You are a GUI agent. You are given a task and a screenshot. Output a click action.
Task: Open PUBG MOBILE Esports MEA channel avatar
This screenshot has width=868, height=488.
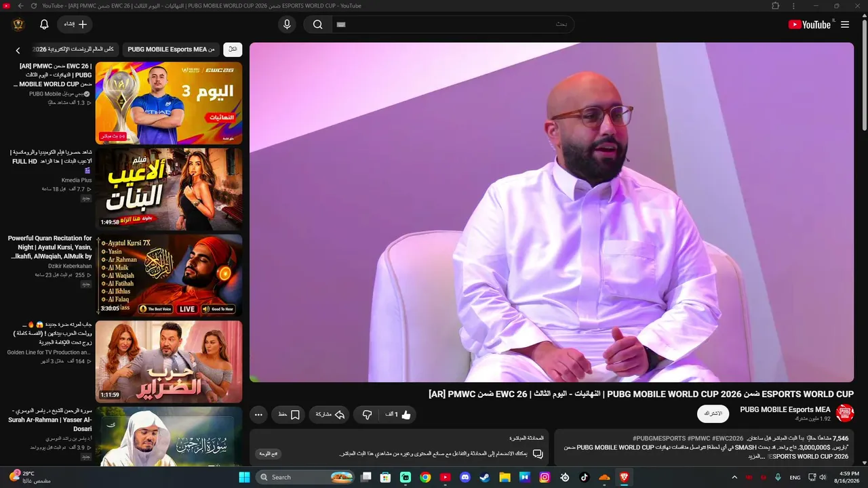click(x=844, y=413)
